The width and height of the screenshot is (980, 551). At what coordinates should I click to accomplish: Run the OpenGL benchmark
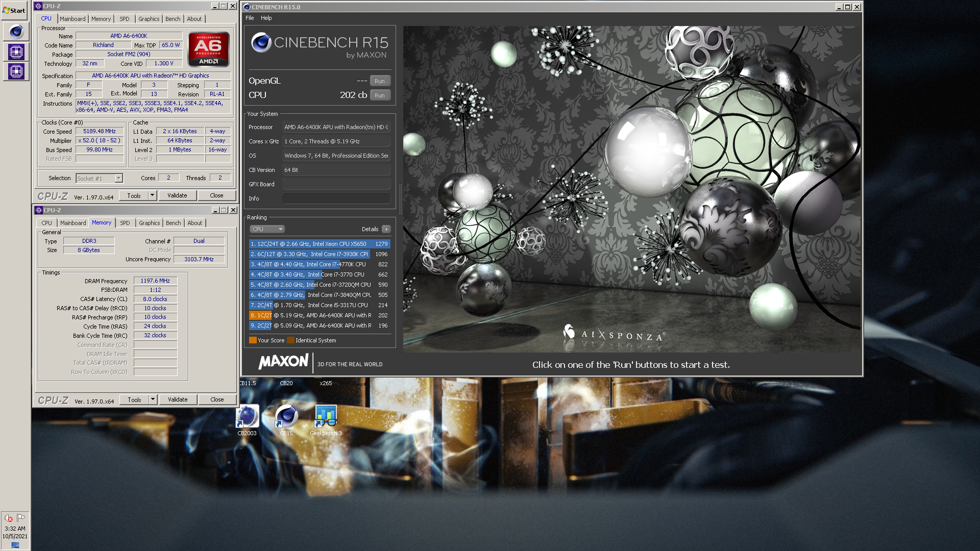coord(380,81)
